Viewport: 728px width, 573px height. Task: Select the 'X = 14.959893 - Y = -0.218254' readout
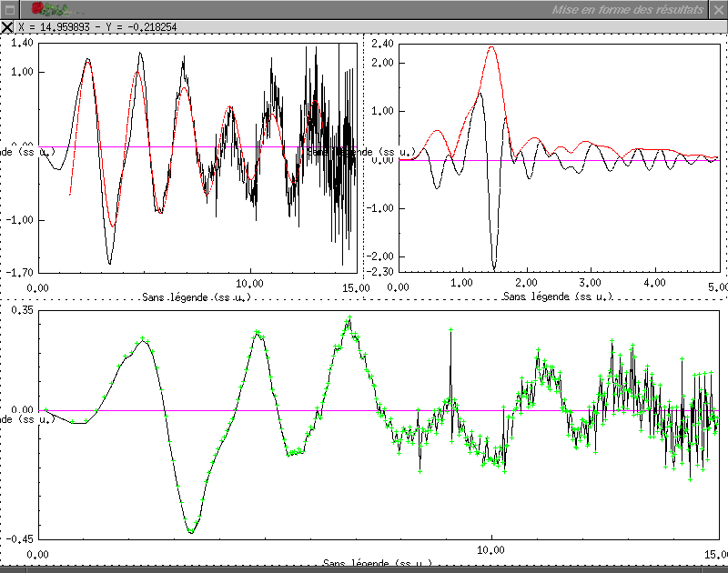[x=97, y=27]
